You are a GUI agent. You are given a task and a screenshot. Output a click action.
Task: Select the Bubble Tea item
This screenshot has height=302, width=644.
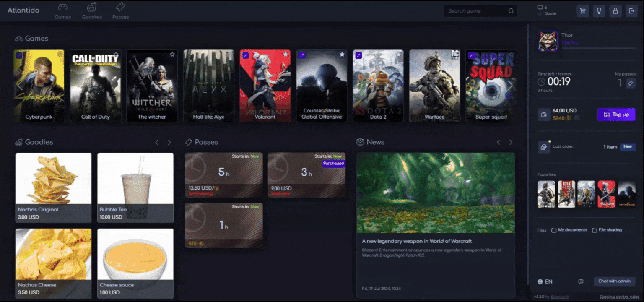tap(135, 187)
